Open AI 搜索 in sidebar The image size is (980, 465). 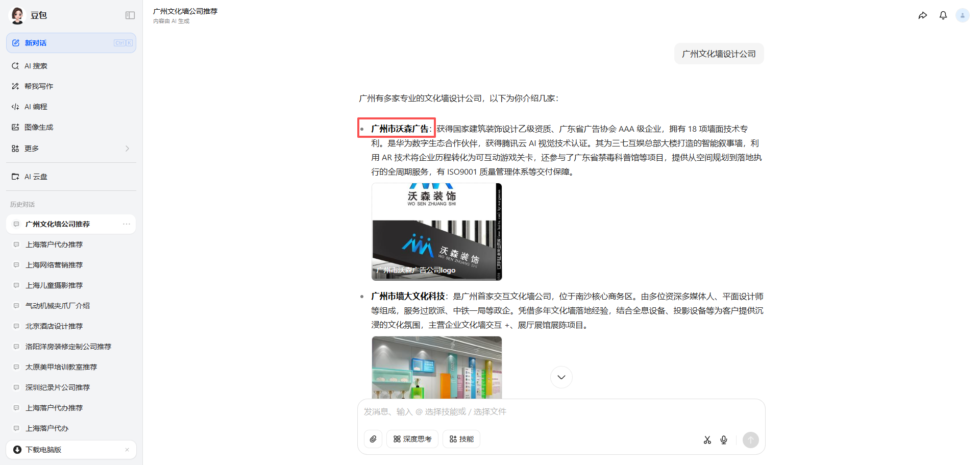[x=36, y=66]
